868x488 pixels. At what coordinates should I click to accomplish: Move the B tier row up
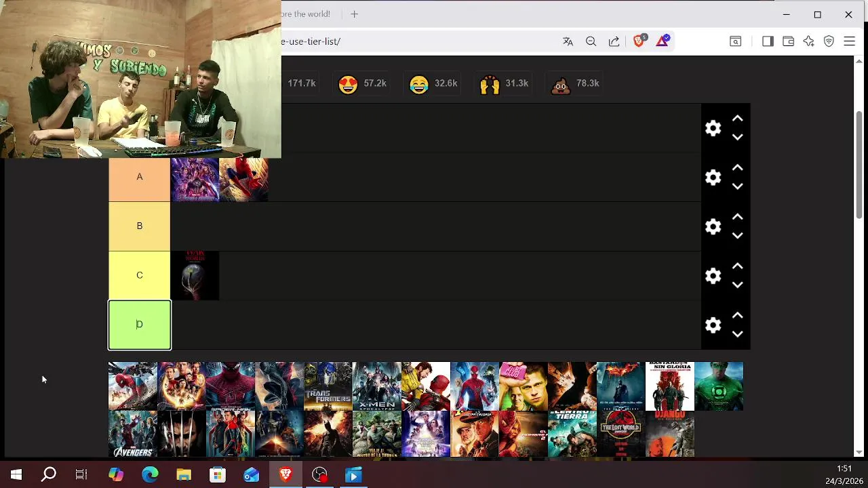[x=738, y=217]
